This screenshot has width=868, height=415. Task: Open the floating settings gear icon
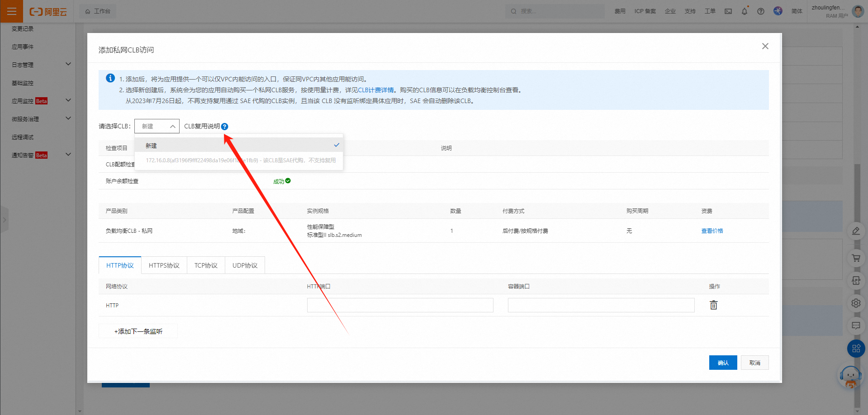856,303
